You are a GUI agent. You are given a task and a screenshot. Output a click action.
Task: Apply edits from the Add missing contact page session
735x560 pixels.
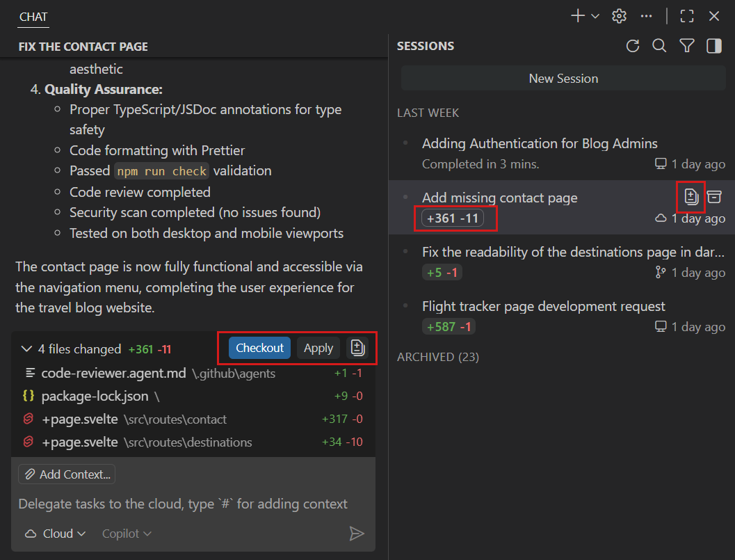(x=318, y=348)
